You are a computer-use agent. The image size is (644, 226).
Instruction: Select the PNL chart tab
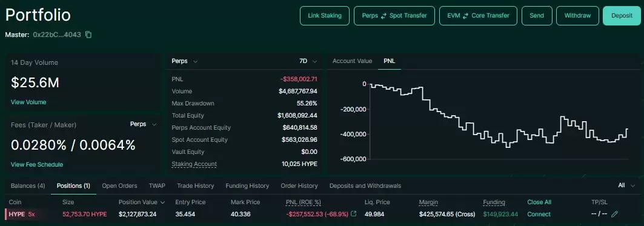(390, 61)
